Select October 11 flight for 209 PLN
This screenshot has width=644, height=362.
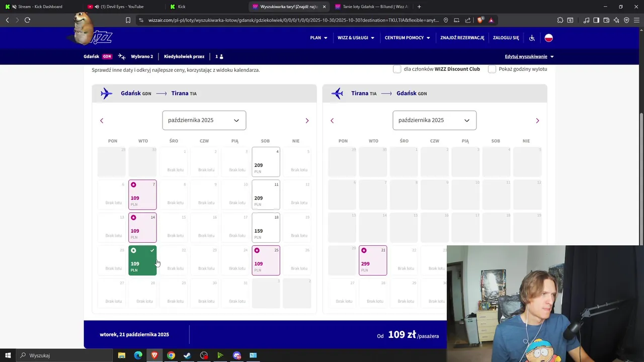266,195
